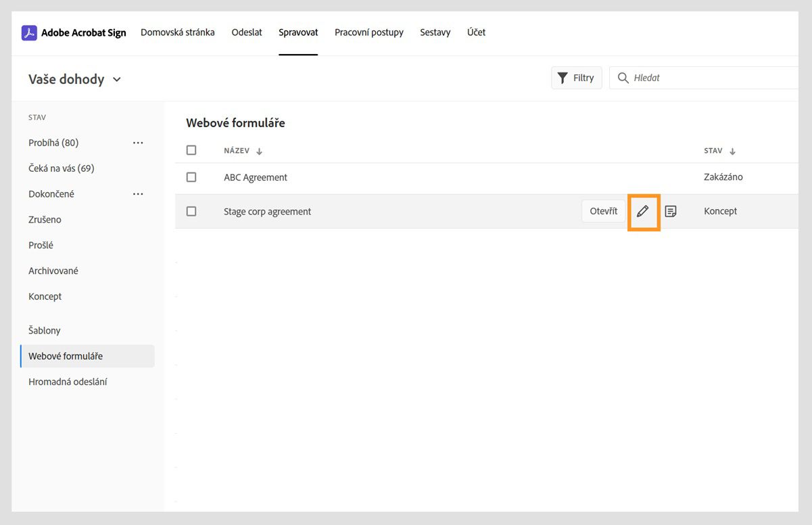This screenshot has width=812, height=525.
Task: Click into the Hledat search field
Action: pos(710,78)
